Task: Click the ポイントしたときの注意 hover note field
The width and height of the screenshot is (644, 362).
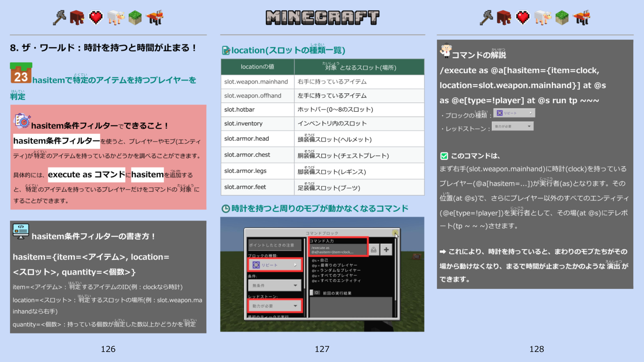Action: (x=275, y=245)
